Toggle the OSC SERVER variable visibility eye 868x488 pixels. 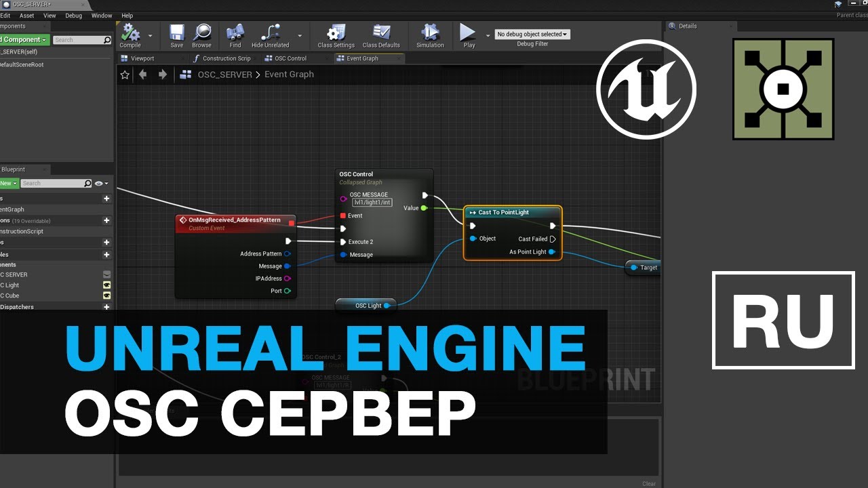(106, 274)
